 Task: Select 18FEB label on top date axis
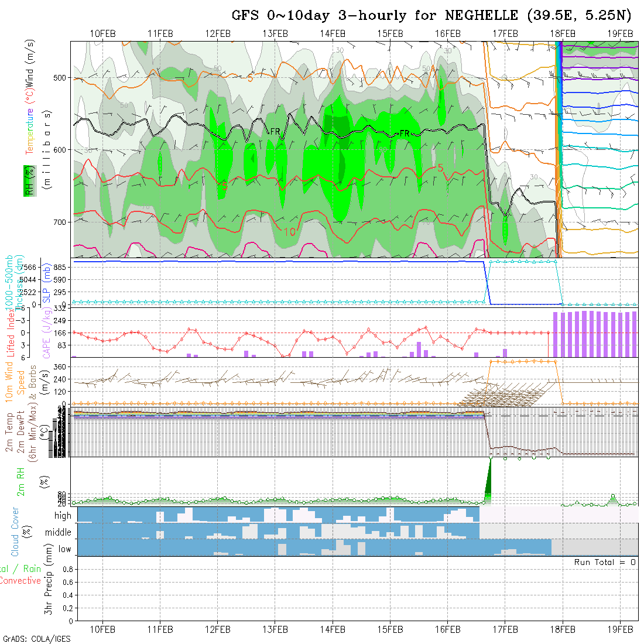563,34
